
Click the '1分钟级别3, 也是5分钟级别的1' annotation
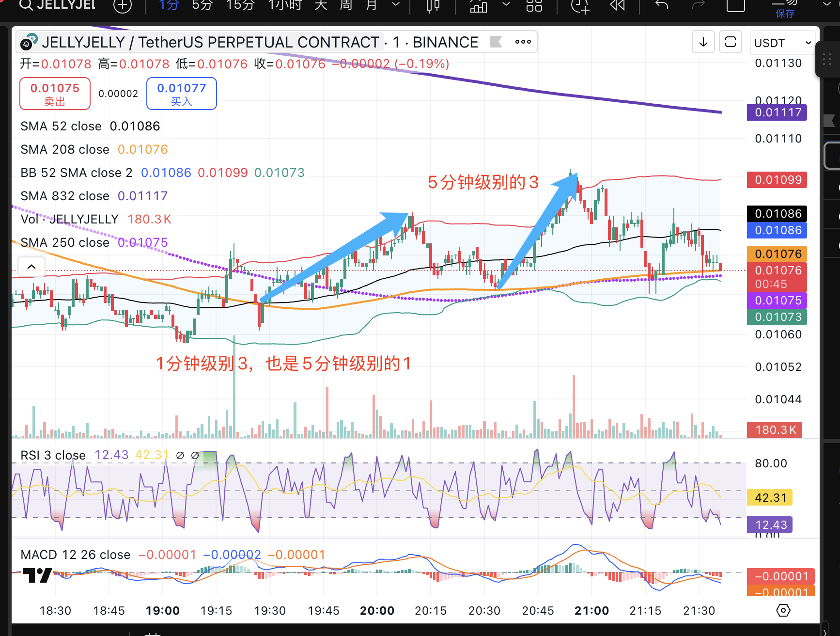coord(283,363)
